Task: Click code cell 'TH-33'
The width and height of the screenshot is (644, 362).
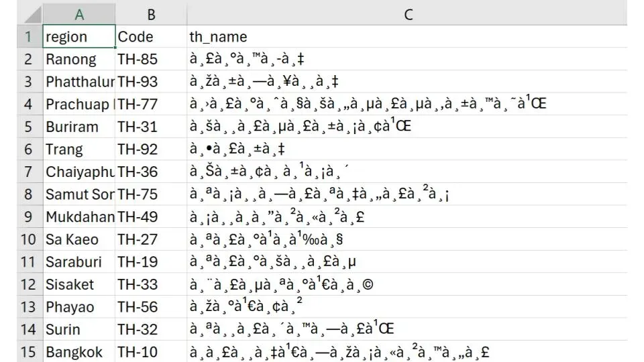Action: pos(151,284)
